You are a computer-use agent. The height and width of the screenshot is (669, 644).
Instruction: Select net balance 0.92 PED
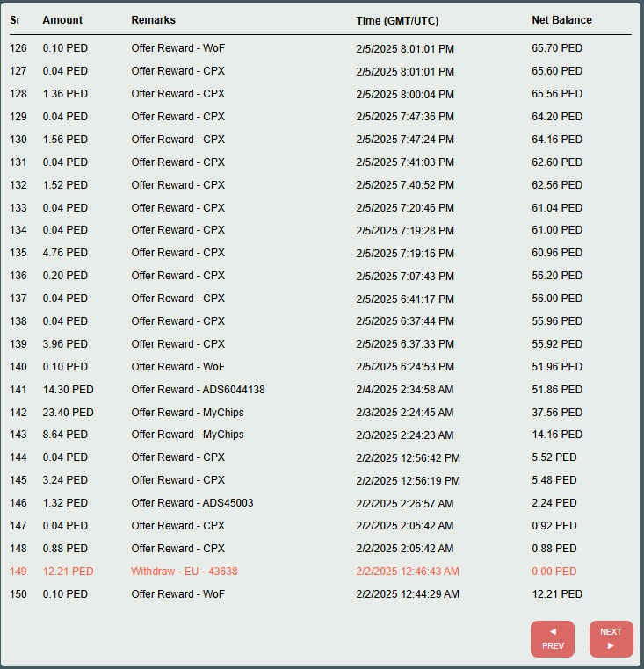[554, 526]
